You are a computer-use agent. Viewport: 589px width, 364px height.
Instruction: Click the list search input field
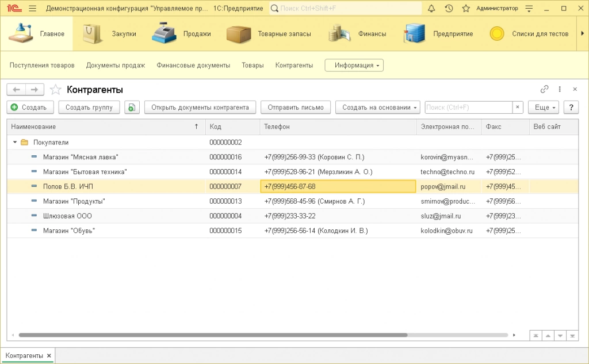[x=468, y=108]
